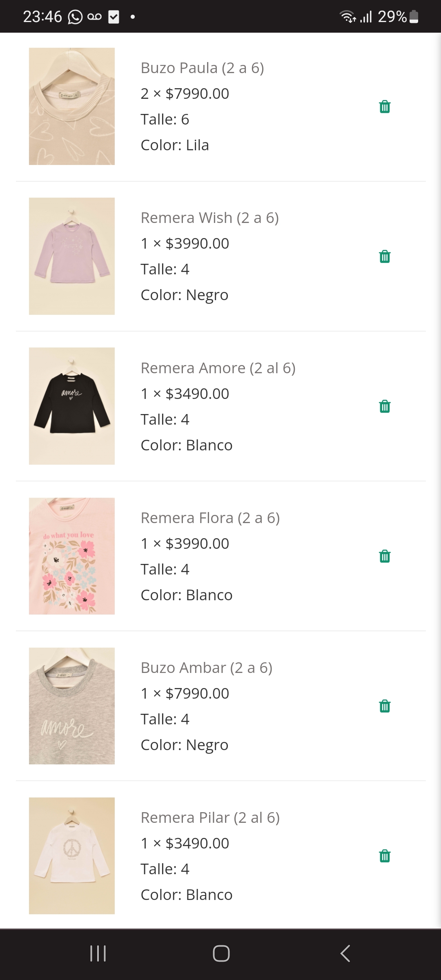Tap the Remera Amore (2 al 6) title
Image resolution: width=441 pixels, height=980 pixels.
click(218, 368)
